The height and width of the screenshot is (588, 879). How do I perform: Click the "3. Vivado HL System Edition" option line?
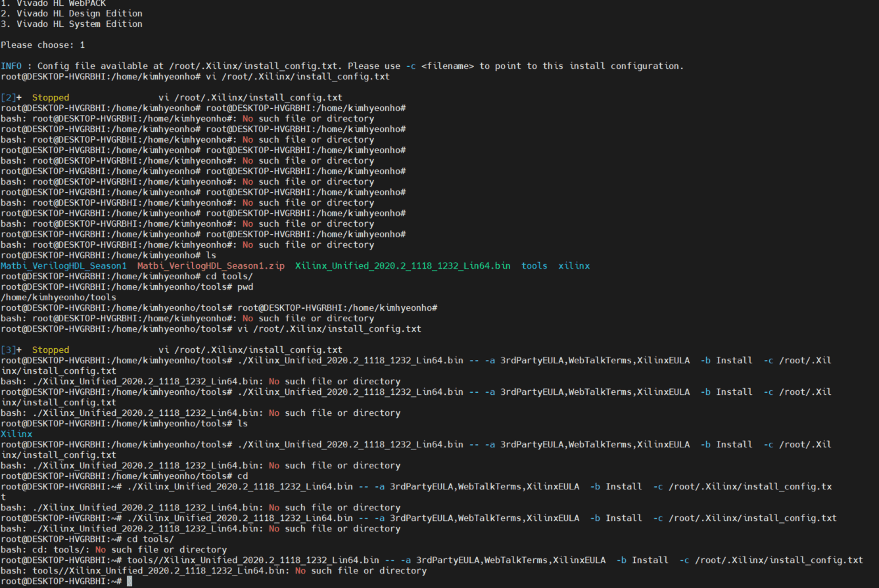pos(72,24)
